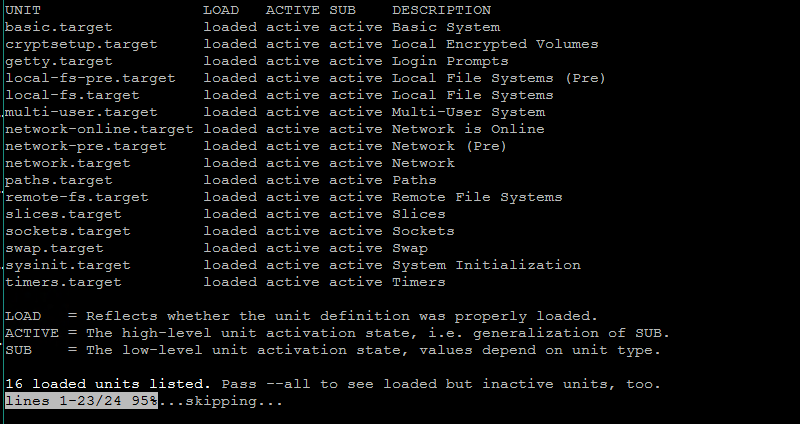The image size is (800, 424).
Task: Click remote-fs.target unit text
Action: pyautogui.click(x=77, y=197)
